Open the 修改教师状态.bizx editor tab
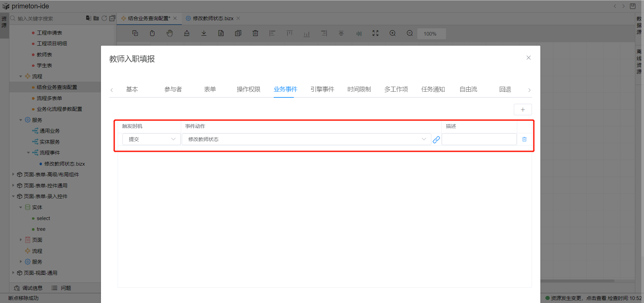 tap(213, 18)
